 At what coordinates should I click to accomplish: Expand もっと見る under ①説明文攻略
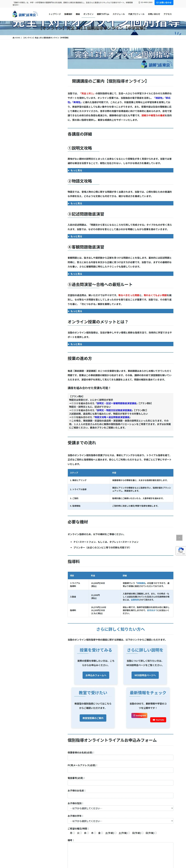click(121, 171)
